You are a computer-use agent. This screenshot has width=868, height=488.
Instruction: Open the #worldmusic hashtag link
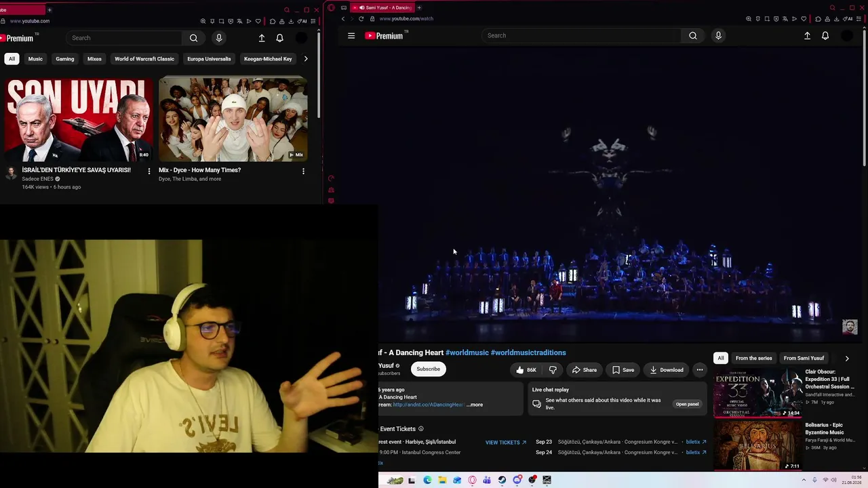pos(467,352)
